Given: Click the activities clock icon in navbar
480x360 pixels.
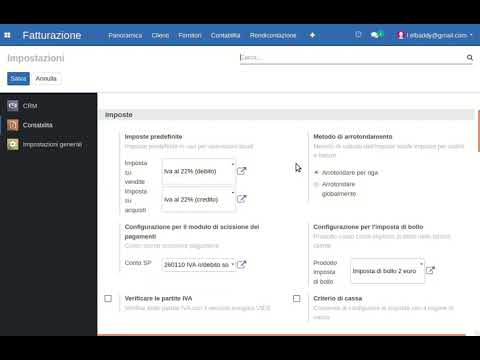Looking at the screenshot, I should pyautogui.click(x=358, y=35).
